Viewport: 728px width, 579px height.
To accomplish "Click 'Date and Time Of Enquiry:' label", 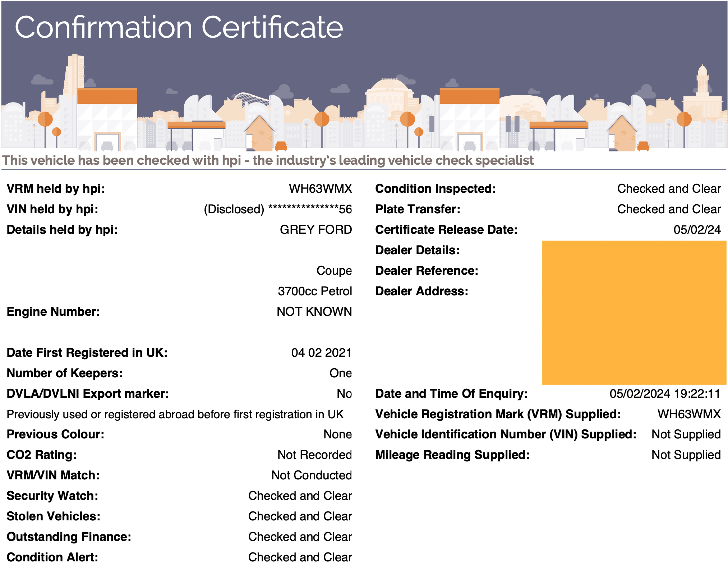I will point(451,393).
